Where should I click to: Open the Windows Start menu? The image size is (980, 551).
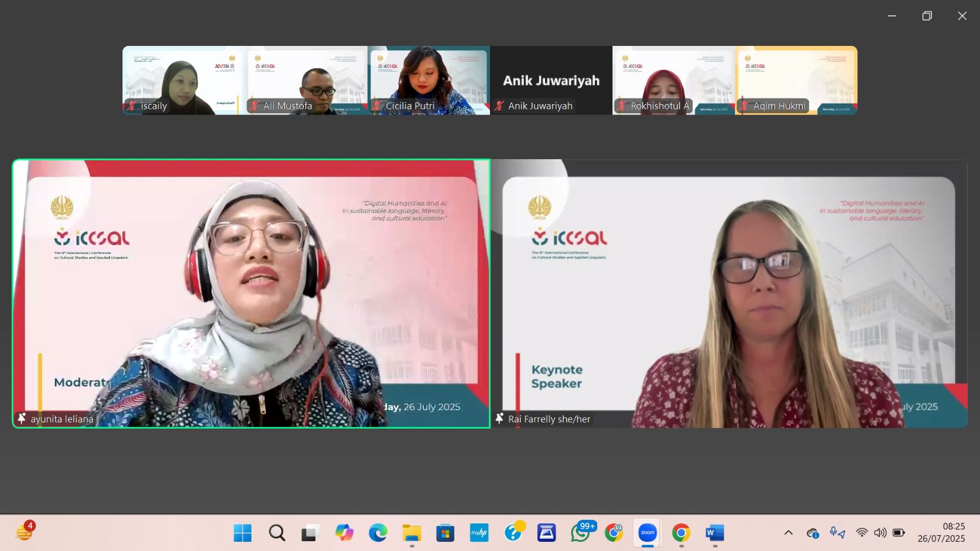click(x=243, y=533)
